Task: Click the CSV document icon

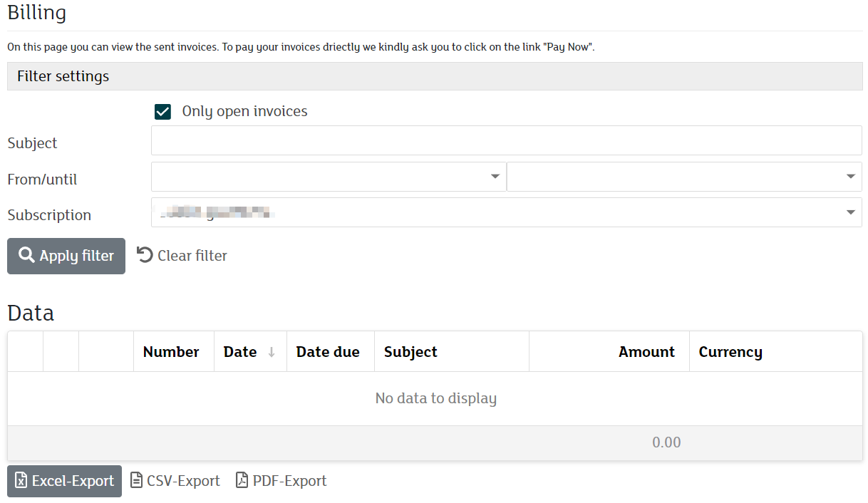Action: click(137, 481)
